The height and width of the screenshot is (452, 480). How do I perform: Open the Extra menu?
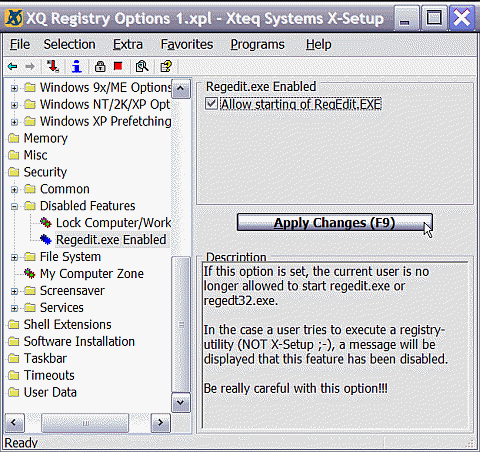128,44
